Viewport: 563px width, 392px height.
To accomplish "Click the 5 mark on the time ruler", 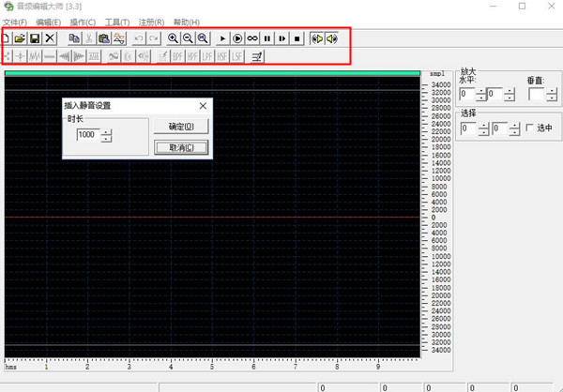I will tap(212, 367).
